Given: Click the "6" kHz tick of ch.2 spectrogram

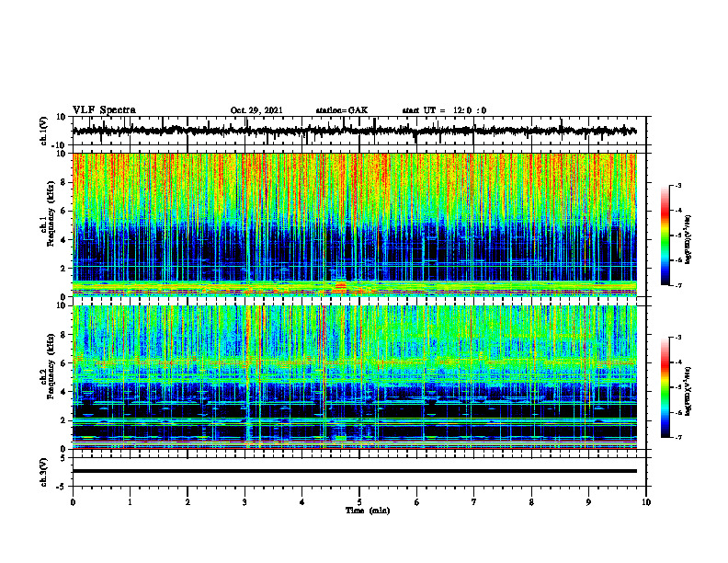Looking at the screenshot, I should 64,363.
